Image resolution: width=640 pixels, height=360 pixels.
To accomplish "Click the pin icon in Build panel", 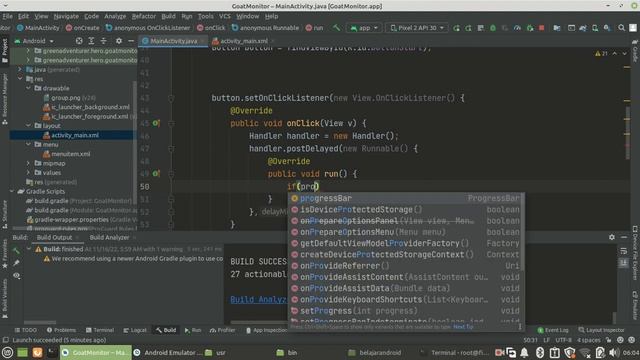I will pyautogui.click(x=16, y=263).
